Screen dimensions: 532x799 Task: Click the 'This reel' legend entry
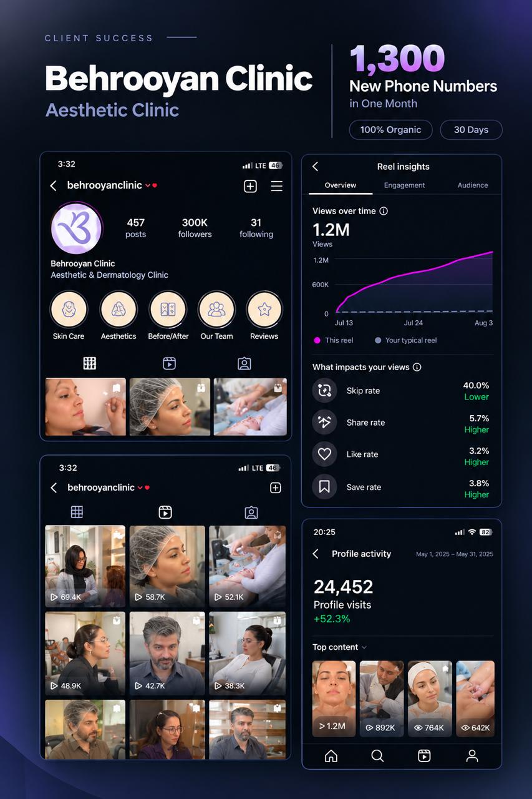pyautogui.click(x=334, y=340)
